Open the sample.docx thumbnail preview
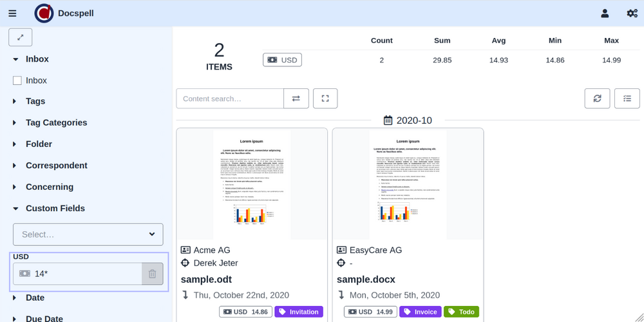The image size is (644, 322). pyautogui.click(x=407, y=184)
